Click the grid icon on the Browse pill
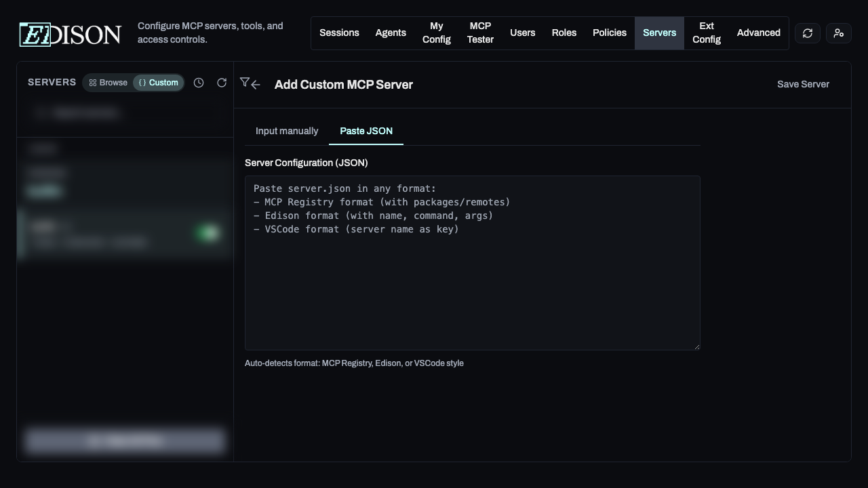Viewport: 868px width, 488px height. [93, 82]
